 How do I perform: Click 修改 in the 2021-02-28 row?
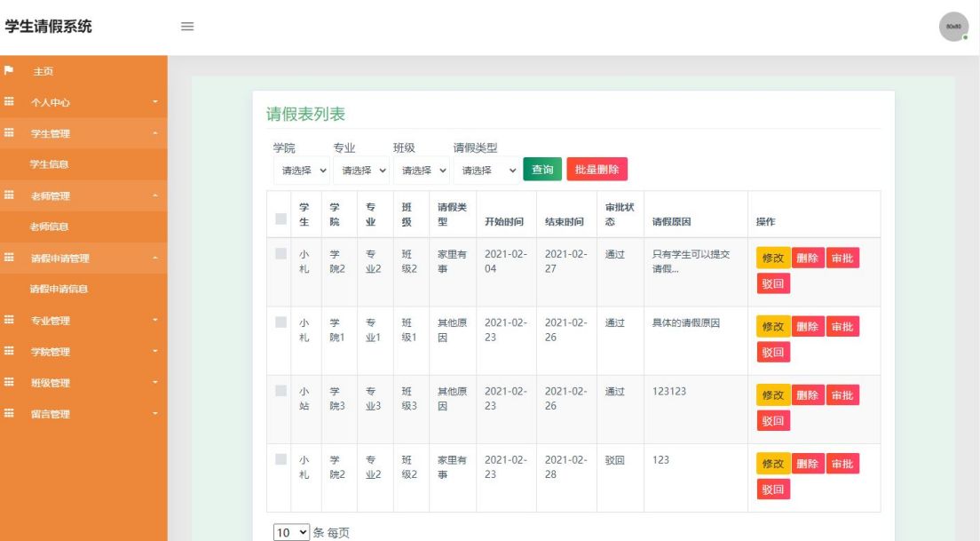point(773,464)
